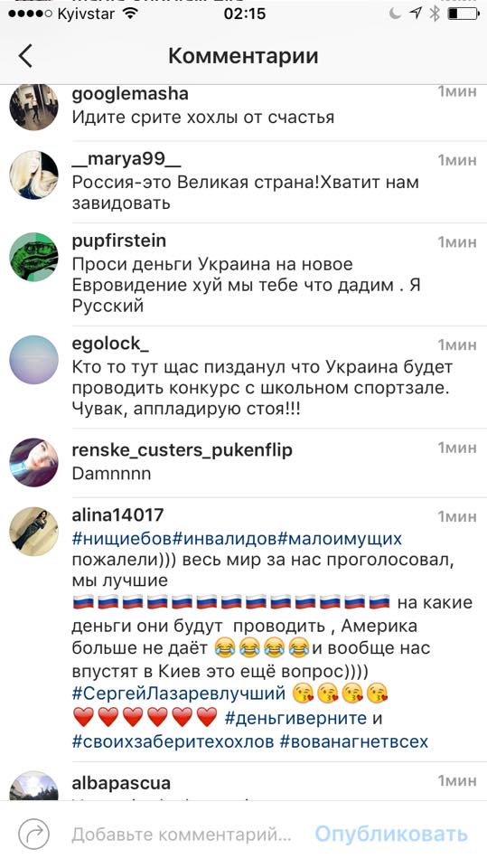487x868 pixels.
Task: Tap the battery icon in the status bar
Action: pyautogui.click(x=464, y=14)
